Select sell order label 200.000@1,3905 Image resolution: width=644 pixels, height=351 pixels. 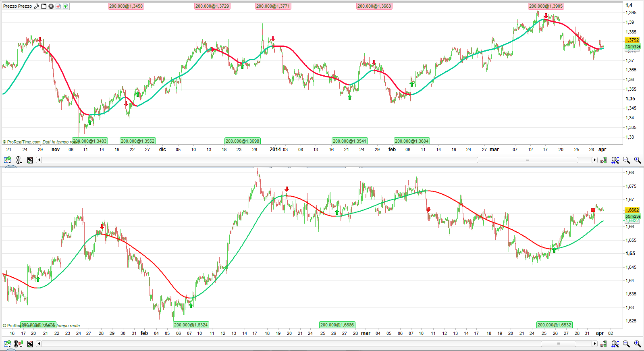546,6
